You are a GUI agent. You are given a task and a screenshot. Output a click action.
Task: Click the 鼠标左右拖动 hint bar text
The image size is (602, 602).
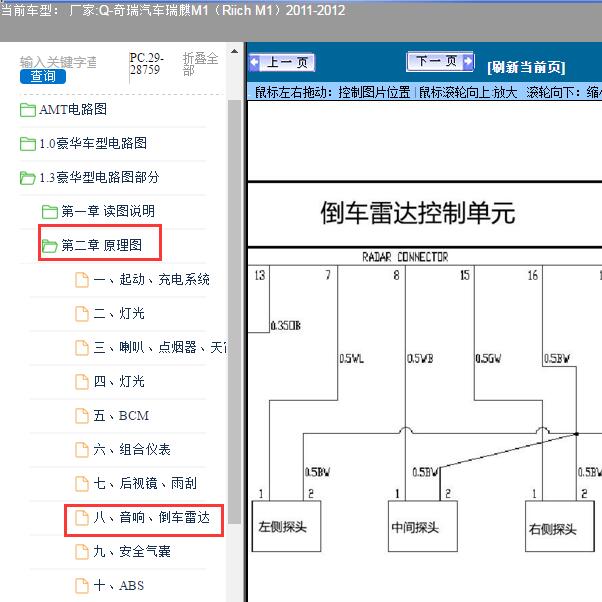tap(427, 93)
